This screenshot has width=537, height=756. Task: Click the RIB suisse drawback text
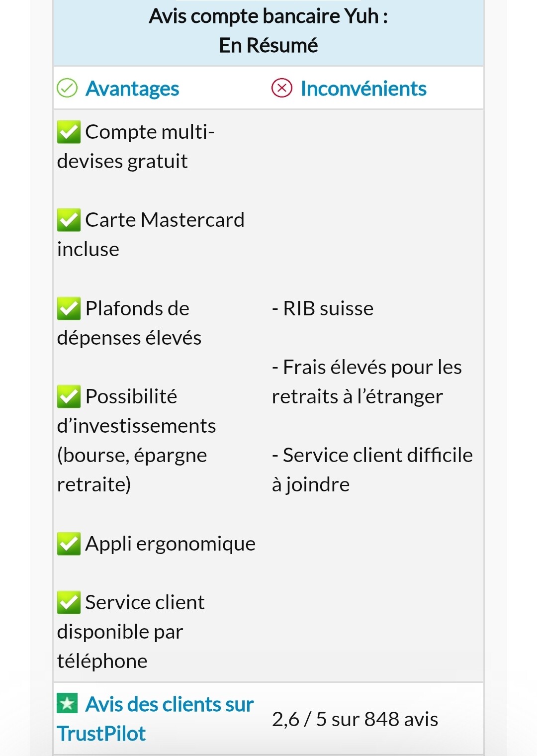pos(323,308)
